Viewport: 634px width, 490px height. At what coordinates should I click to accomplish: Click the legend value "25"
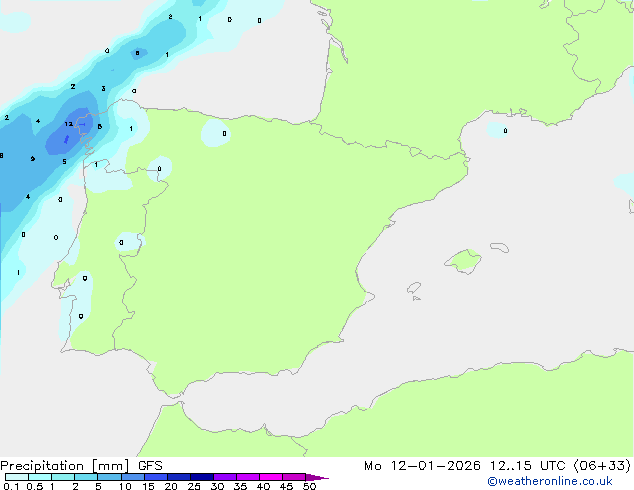point(194,486)
